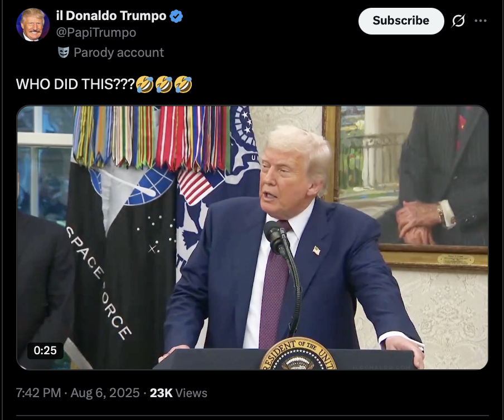Click the Space Force flag in video
Image resolution: width=504 pixels, height=420 pixels.
click(122, 257)
